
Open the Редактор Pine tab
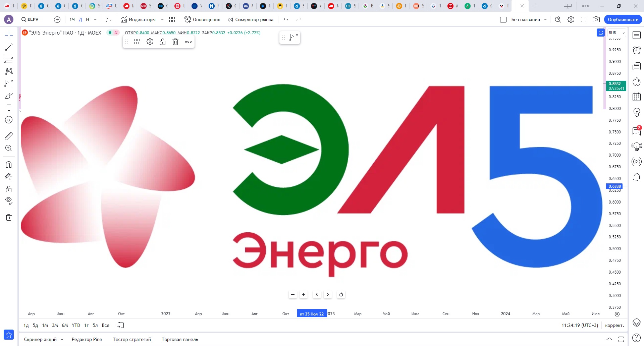point(87,339)
